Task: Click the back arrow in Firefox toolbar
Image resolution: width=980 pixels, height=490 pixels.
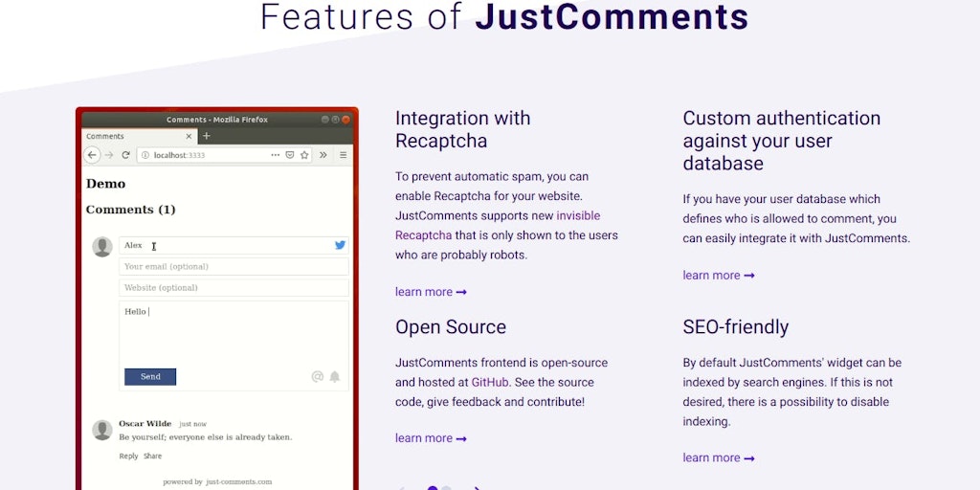Action: [x=92, y=155]
